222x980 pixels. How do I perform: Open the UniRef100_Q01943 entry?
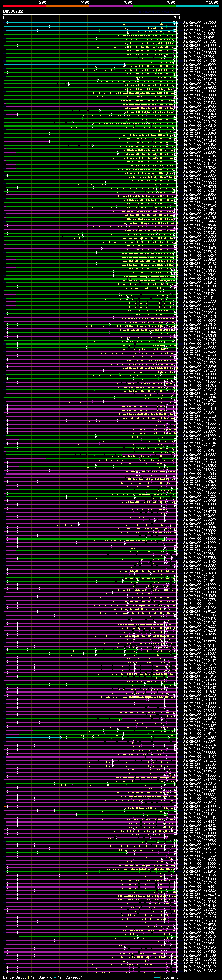coord(199,114)
